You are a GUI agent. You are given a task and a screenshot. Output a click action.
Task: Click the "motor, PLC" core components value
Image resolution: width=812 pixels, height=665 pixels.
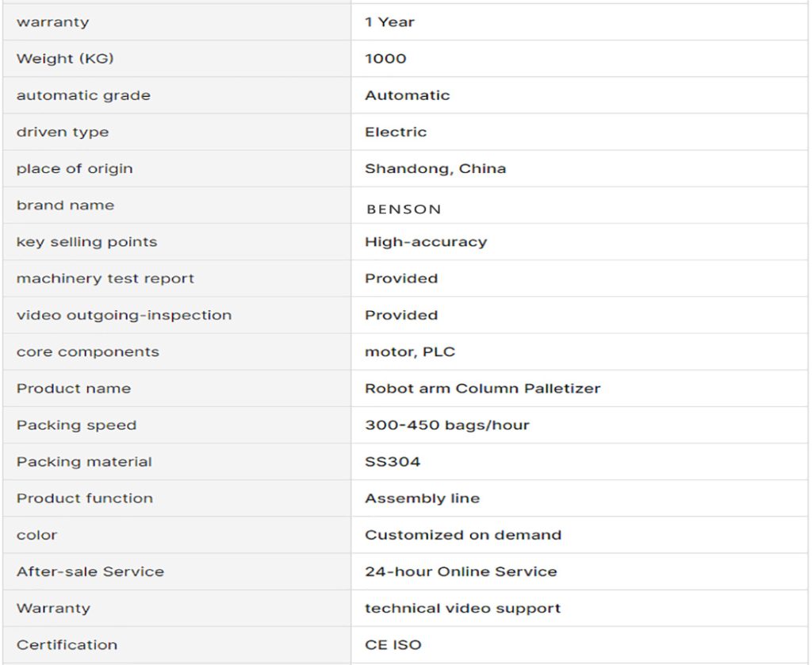click(410, 352)
